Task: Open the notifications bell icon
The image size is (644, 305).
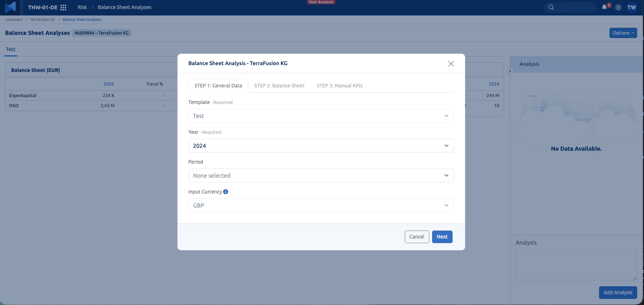Action: click(604, 8)
